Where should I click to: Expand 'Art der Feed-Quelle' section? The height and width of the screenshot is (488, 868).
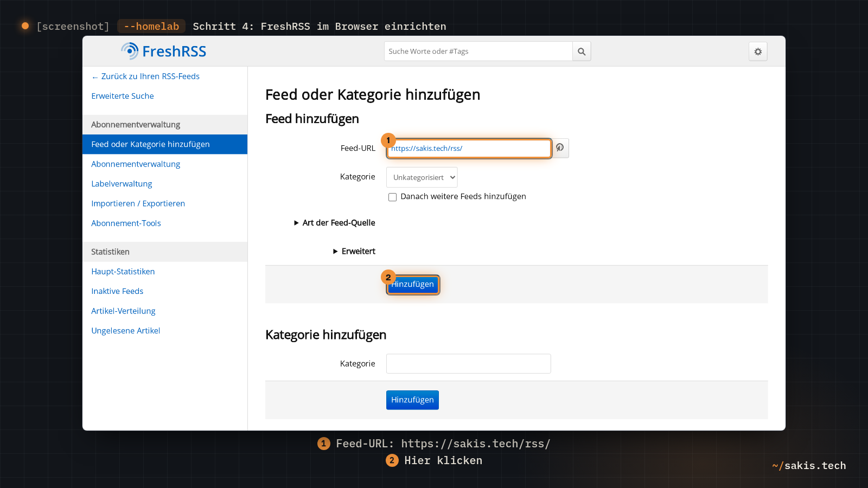334,223
